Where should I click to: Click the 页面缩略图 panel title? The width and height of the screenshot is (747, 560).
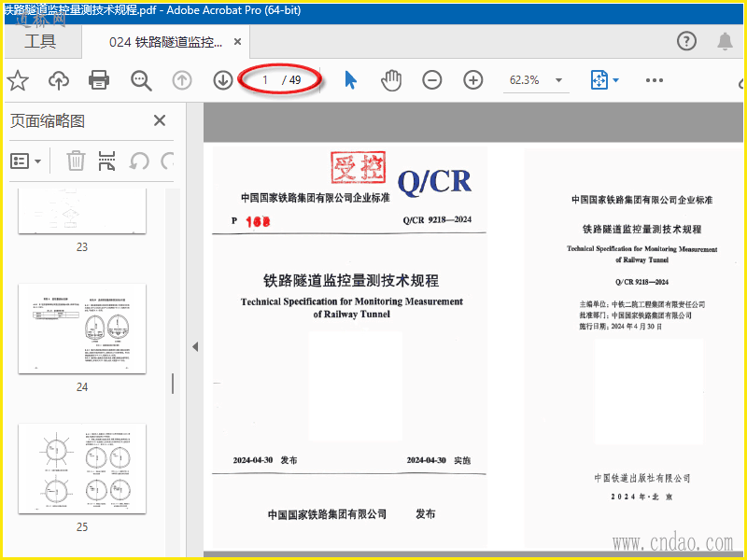[48, 121]
